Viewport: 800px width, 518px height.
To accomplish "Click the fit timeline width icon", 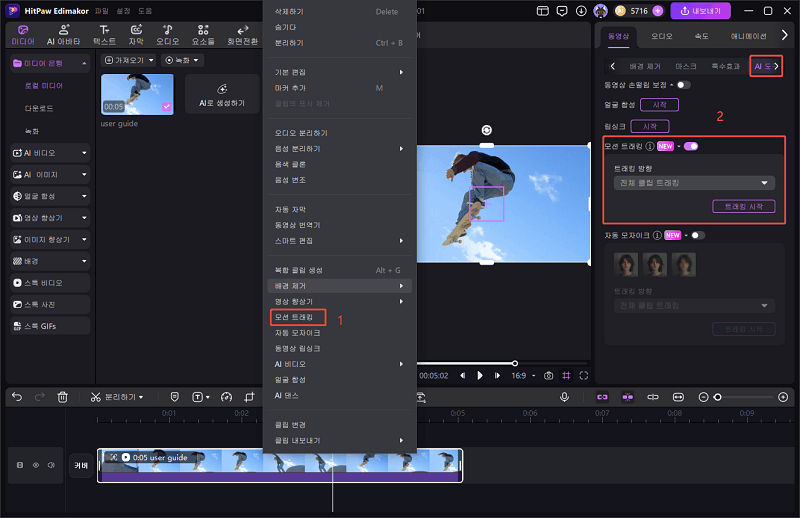I will pyautogui.click(x=678, y=397).
